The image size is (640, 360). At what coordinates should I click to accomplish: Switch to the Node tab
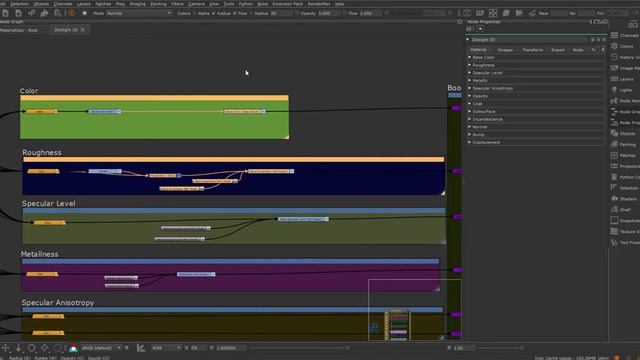pos(578,50)
